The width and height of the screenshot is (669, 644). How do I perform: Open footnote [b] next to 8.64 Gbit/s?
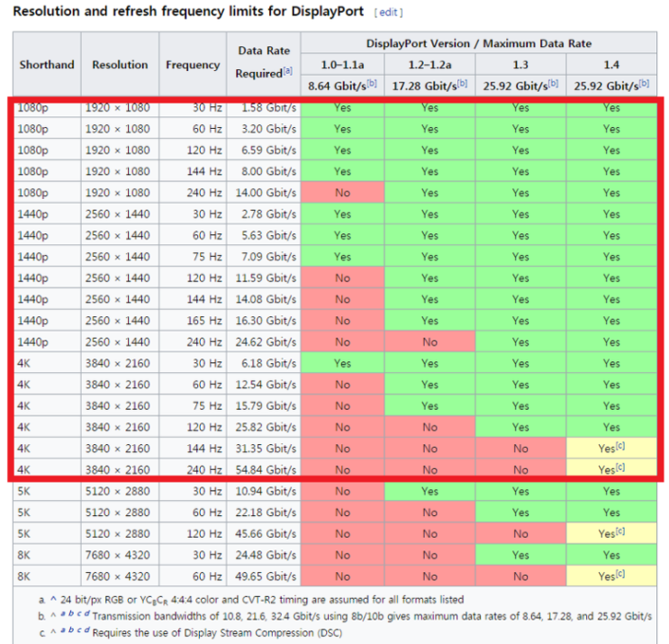372,83
